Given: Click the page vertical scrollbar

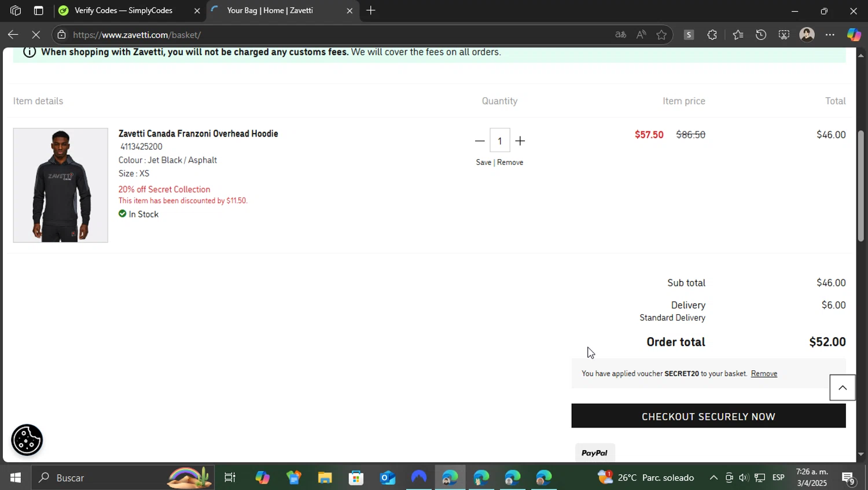Looking at the screenshot, I should [861, 185].
